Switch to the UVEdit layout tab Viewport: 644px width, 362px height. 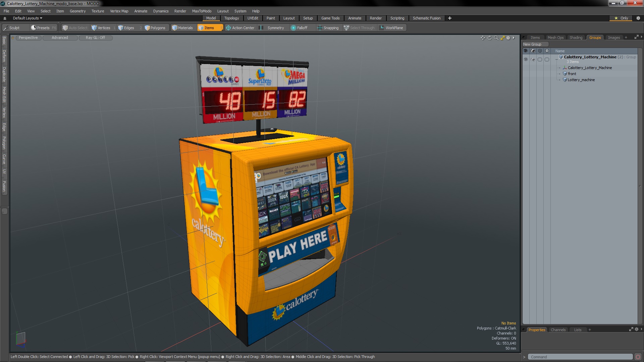253,18
